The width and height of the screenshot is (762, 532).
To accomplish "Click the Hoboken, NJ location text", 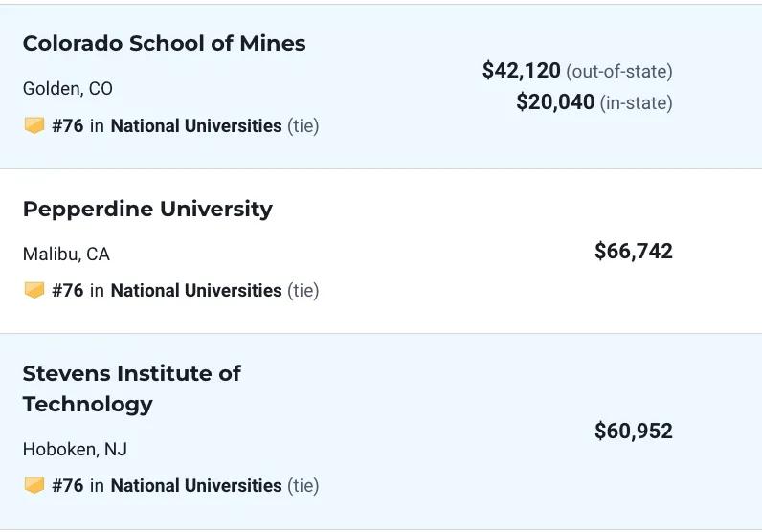I will 75,450.
